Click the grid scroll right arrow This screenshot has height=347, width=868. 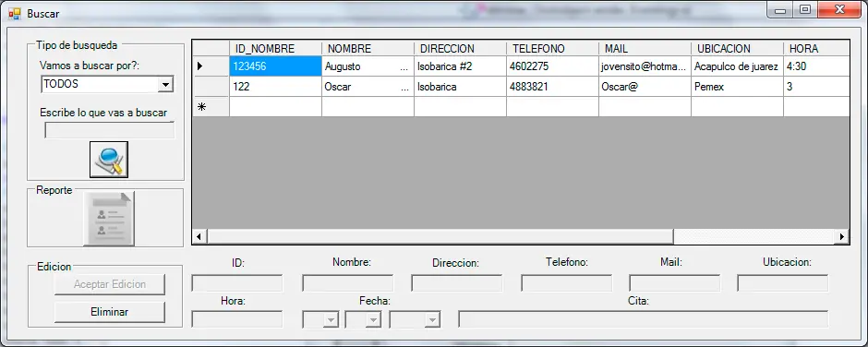pos(842,237)
